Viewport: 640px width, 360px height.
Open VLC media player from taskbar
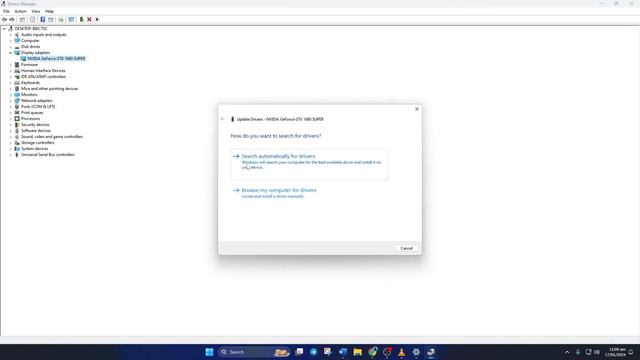pos(402,352)
